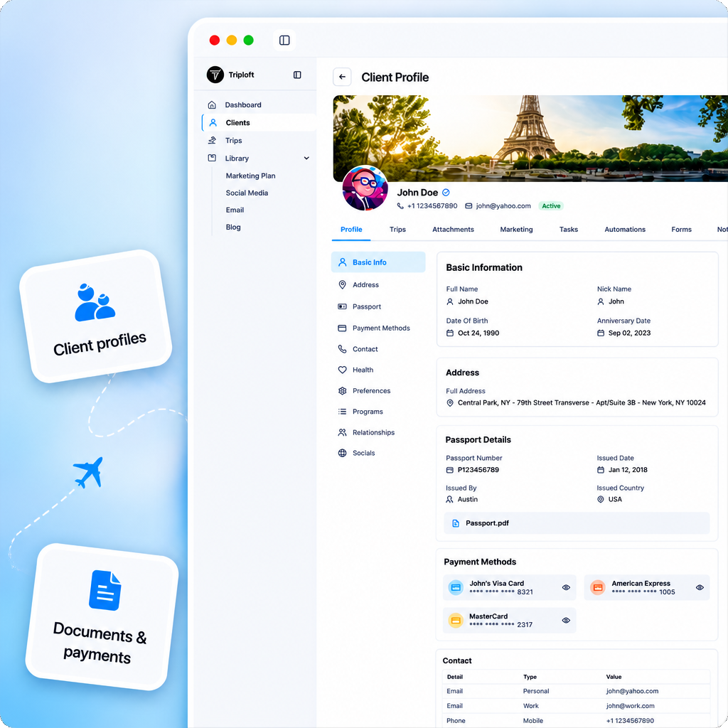Open the Passport.pdf attachment

[x=577, y=523]
